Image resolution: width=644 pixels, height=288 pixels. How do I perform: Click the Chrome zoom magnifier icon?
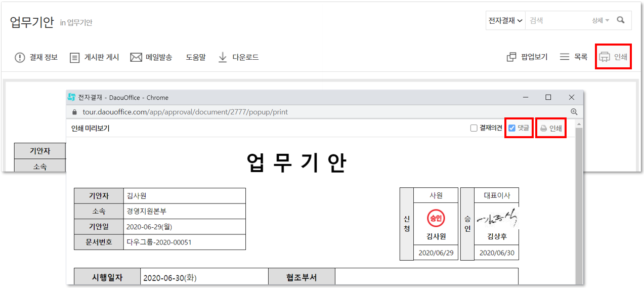click(x=574, y=112)
